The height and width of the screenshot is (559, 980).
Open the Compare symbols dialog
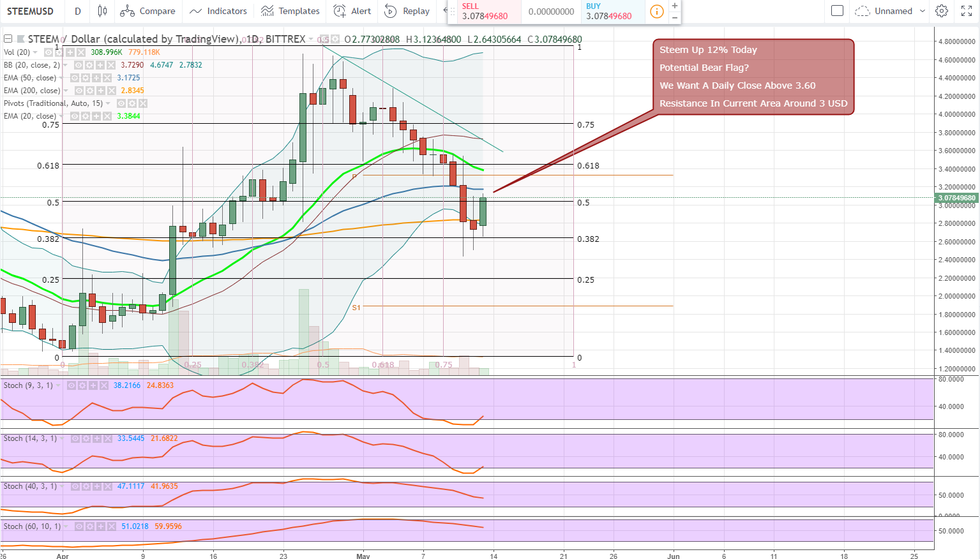[x=147, y=11]
